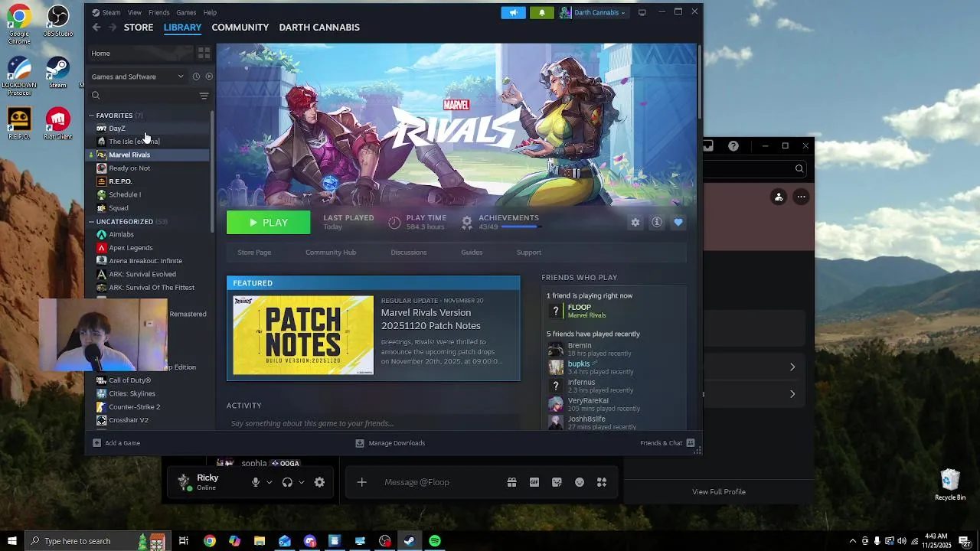Viewport: 980px width, 551px height.
Task: Click the Discord gift icon
Action: click(x=511, y=482)
